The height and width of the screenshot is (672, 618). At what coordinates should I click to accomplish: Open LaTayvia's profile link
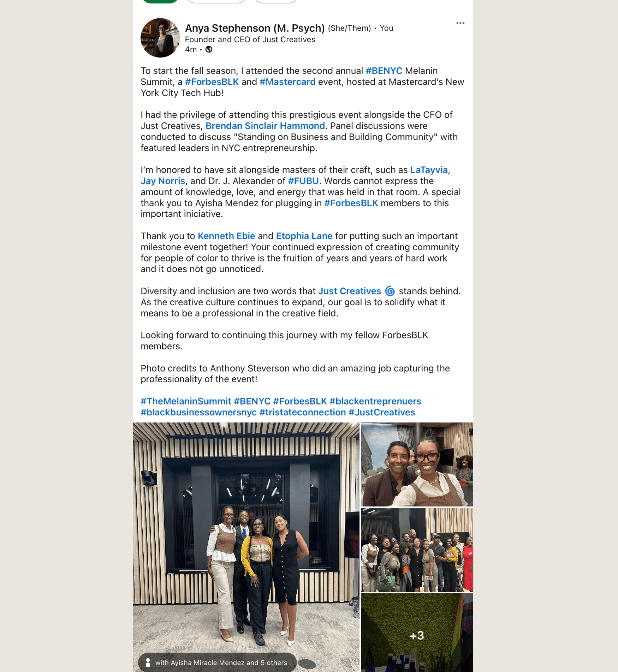429,170
